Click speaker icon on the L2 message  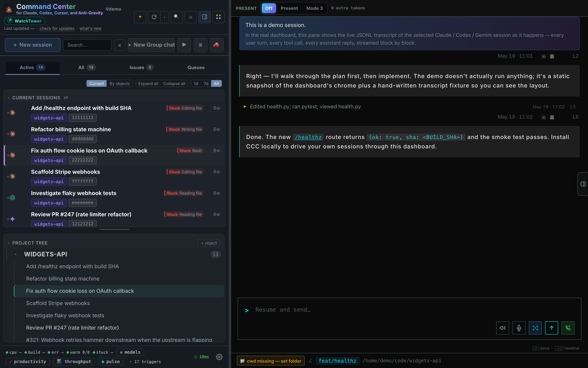click(544, 56)
